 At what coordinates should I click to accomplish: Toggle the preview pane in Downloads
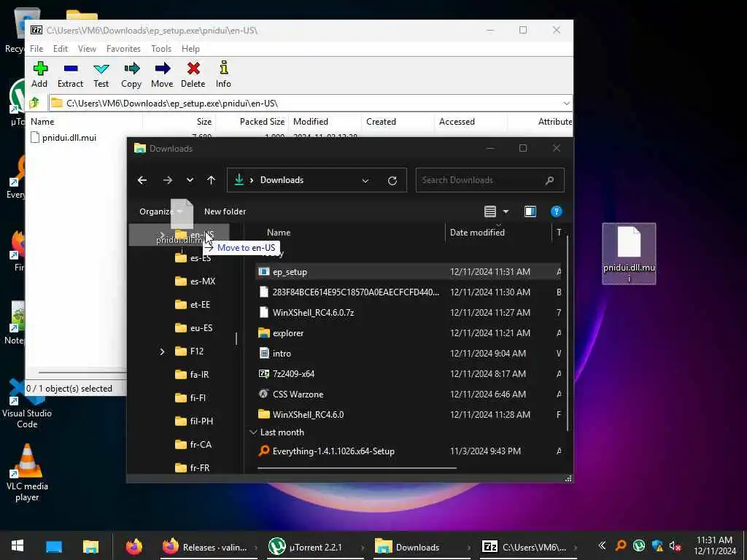(x=530, y=211)
